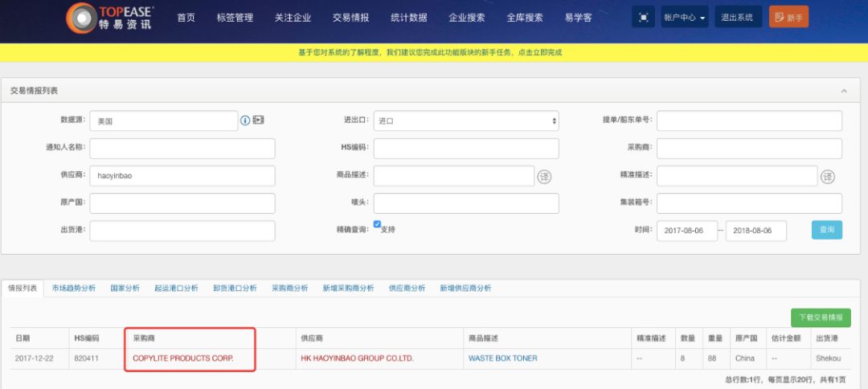
Task: Open the 标签管理 menu
Action: coord(235,18)
